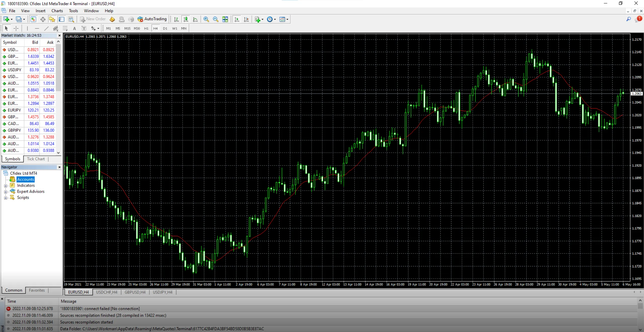Toggle the Data Window crosshair-circle icon
644x332 pixels.
coord(43,19)
